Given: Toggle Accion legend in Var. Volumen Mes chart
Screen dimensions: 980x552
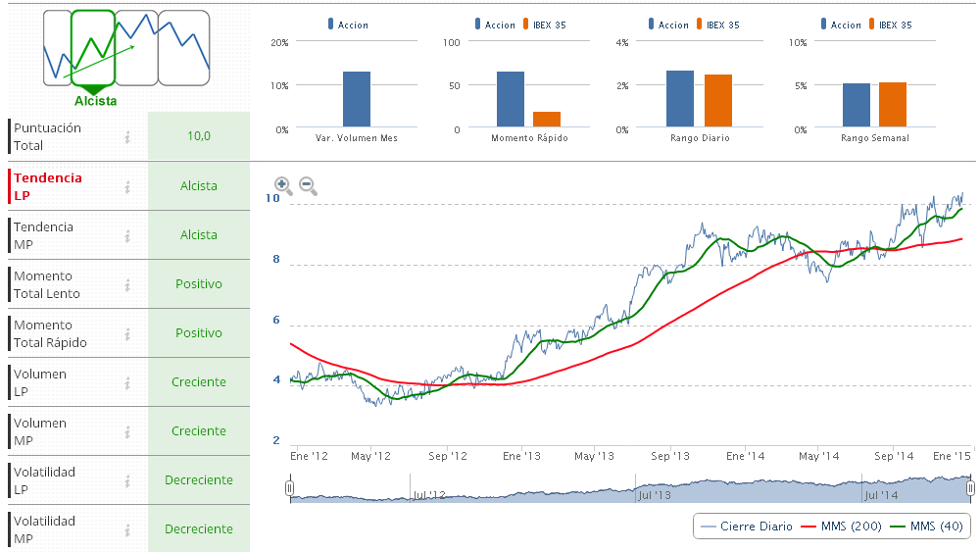Looking at the screenshot, I should pos(352,25).
